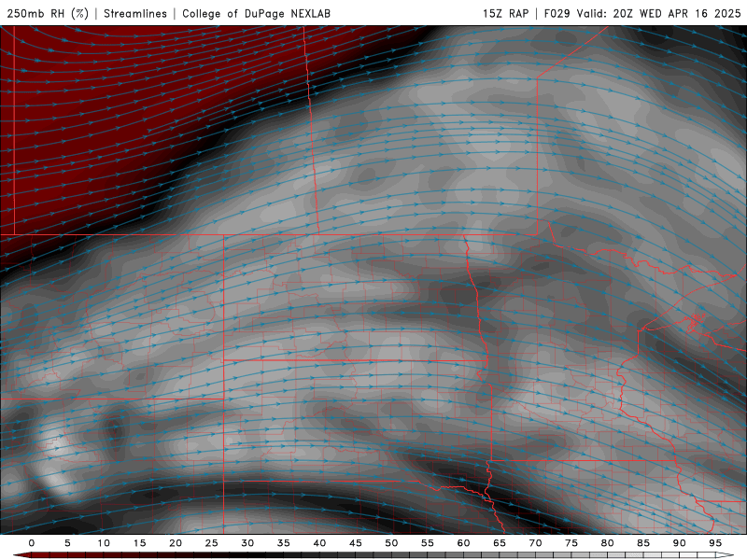This screenshot has height=560, width=747.
Task: Click the "15Z RAP" model run label
Action: pos(505,13)
